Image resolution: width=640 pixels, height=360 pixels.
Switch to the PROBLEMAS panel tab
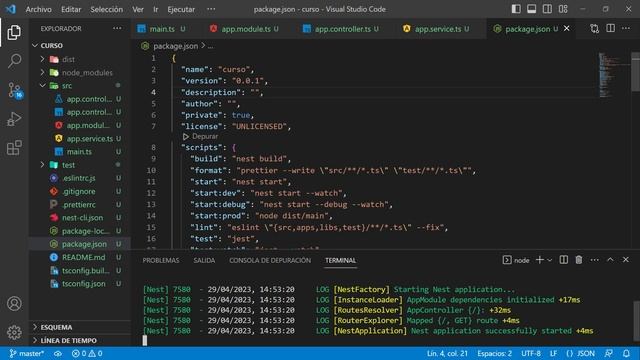161,260
